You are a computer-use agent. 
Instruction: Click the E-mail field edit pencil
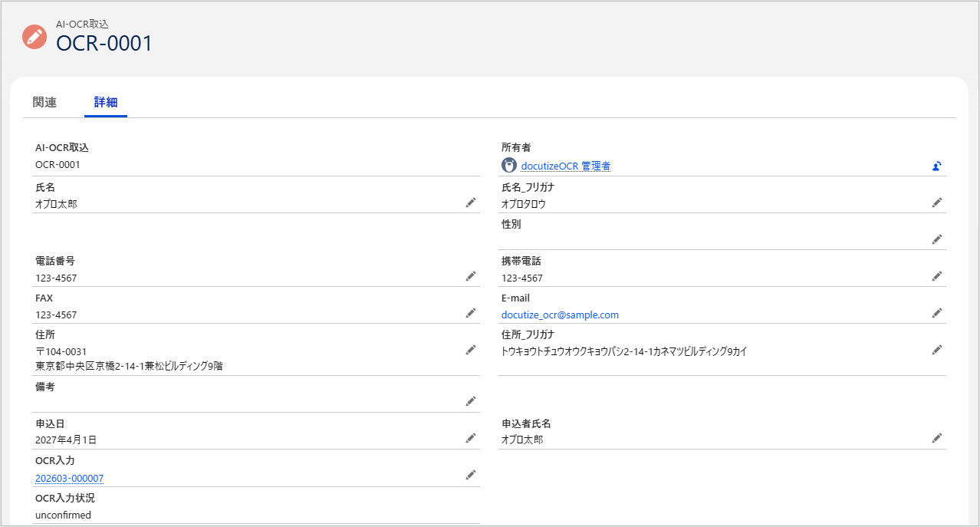point(936,313)
